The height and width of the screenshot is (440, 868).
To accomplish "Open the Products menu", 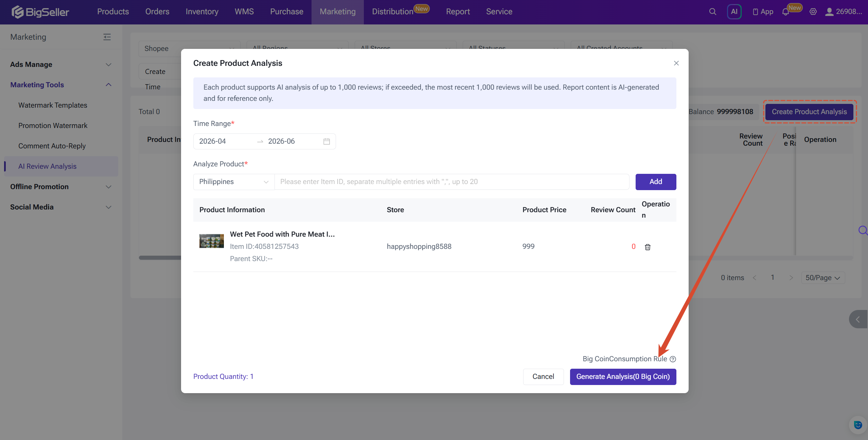I will click(113, 12).
